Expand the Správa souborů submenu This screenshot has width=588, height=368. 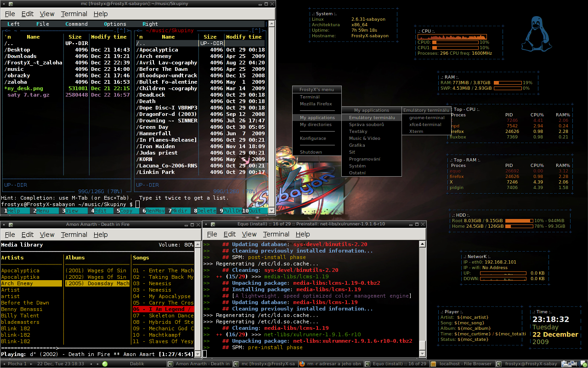(366, 125)
